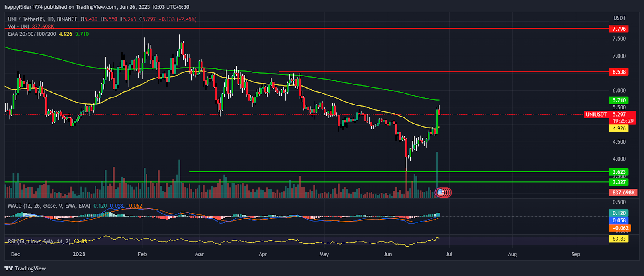
Task: Click the open price value O5.430
Action: coord(89,19)
